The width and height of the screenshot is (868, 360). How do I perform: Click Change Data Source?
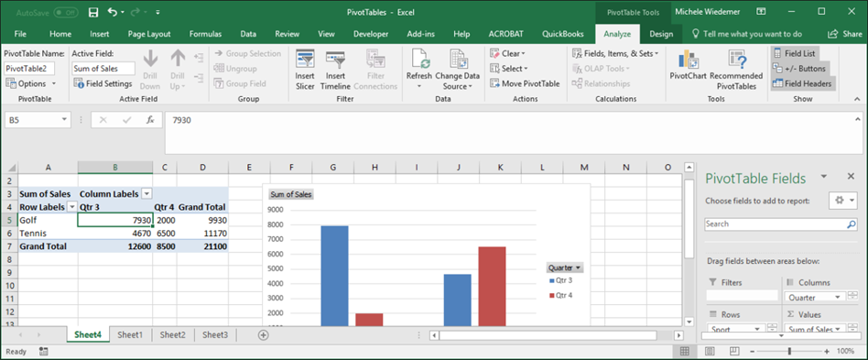457,71
